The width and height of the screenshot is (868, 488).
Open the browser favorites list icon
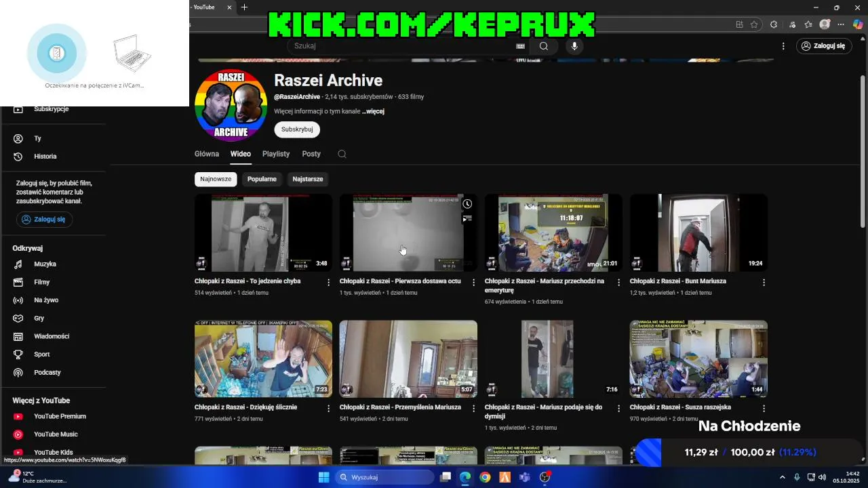point(808,24)
